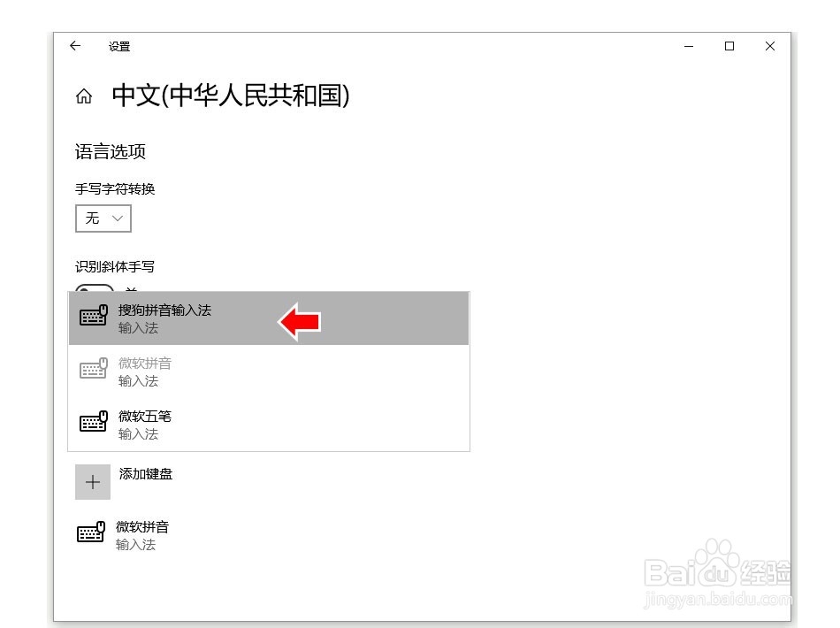Choose the greyed 微软拼音 list entry
Viewport: 840px width, 628px height.
(269, 371)
